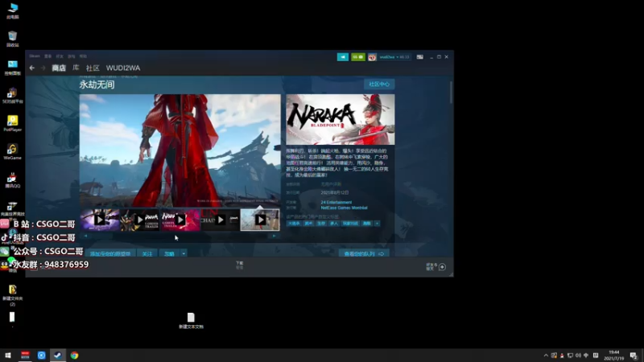Screen dimensions: 644x362
Task: Click the Steam profile avatar
Action: pyautogui.click(x=372, y=57)
